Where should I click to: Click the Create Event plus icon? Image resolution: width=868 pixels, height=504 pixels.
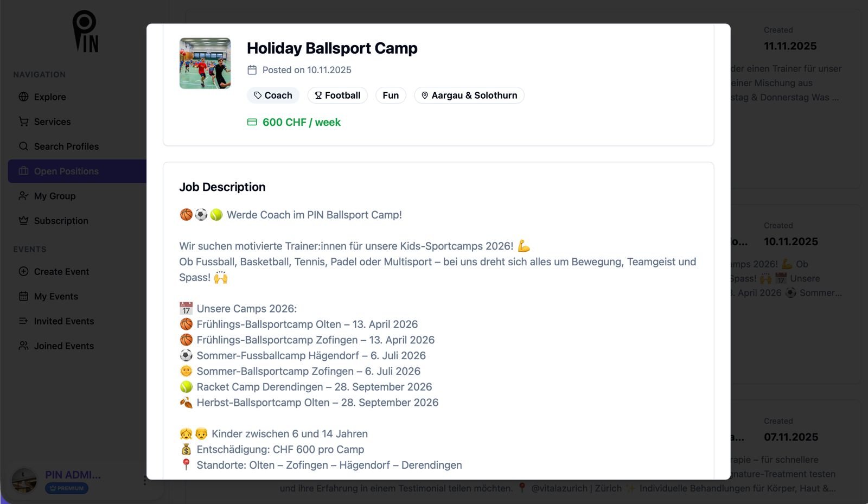pos(23,272)
